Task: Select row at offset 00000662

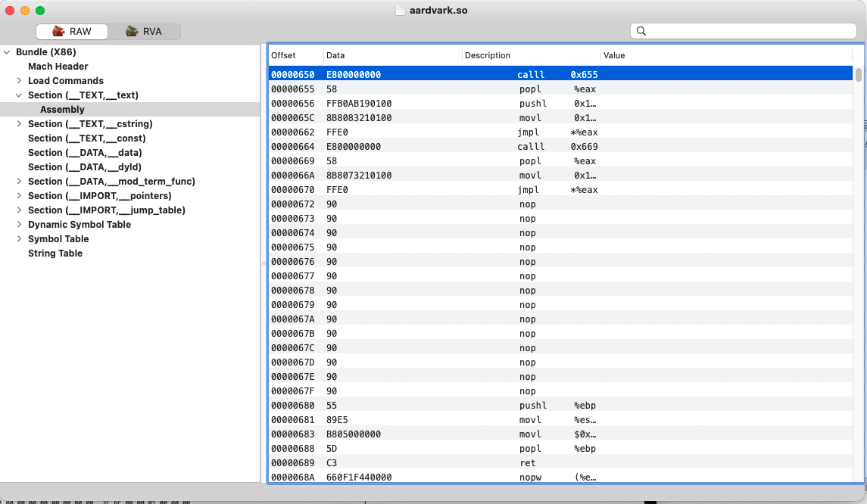Action: click(x=560, y=132)
